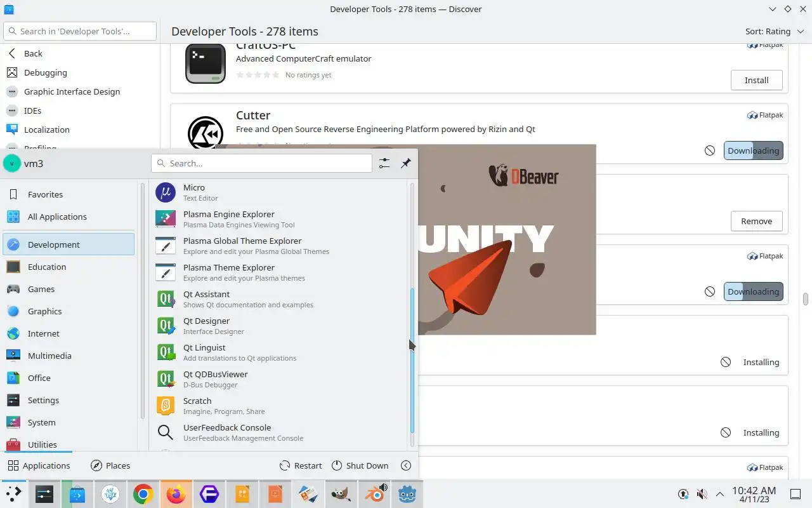Screen dimensions: 812x508
Task: Open the application launcher on the taskbar
Action: pos(13,493)
